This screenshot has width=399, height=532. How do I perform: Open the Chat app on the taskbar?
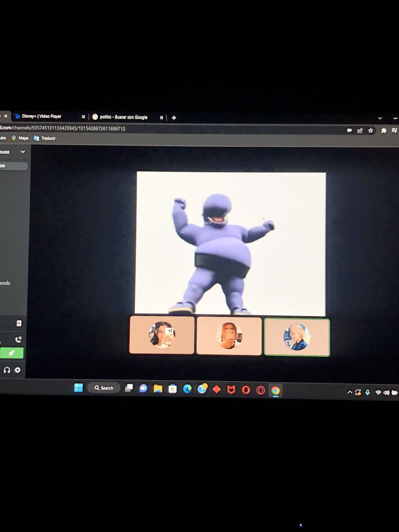(143, 389)
